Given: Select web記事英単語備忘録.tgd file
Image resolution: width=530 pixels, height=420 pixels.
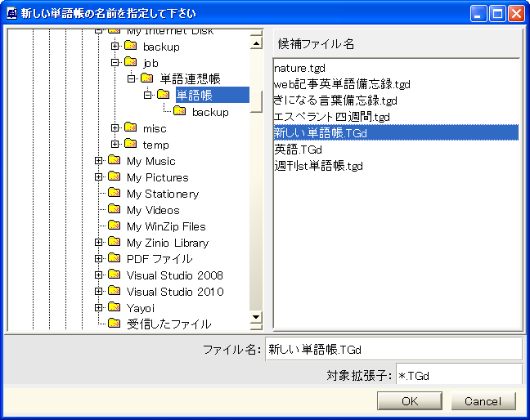Looking at the screenshot, I should click(396, 84).
